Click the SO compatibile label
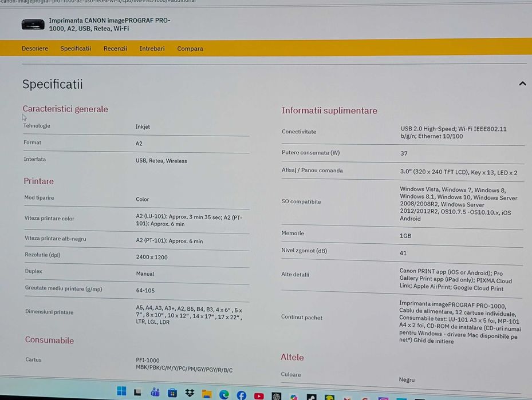 coord(301,201)
